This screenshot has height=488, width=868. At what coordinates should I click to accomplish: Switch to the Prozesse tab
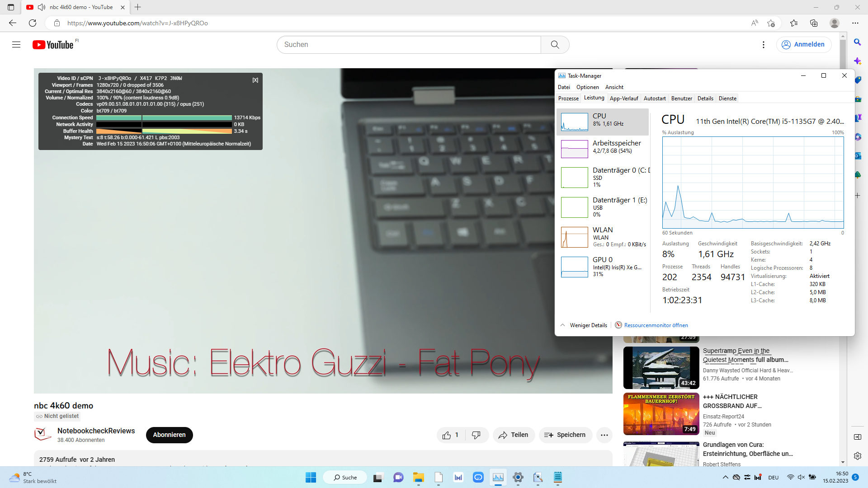tap(568, 99)
